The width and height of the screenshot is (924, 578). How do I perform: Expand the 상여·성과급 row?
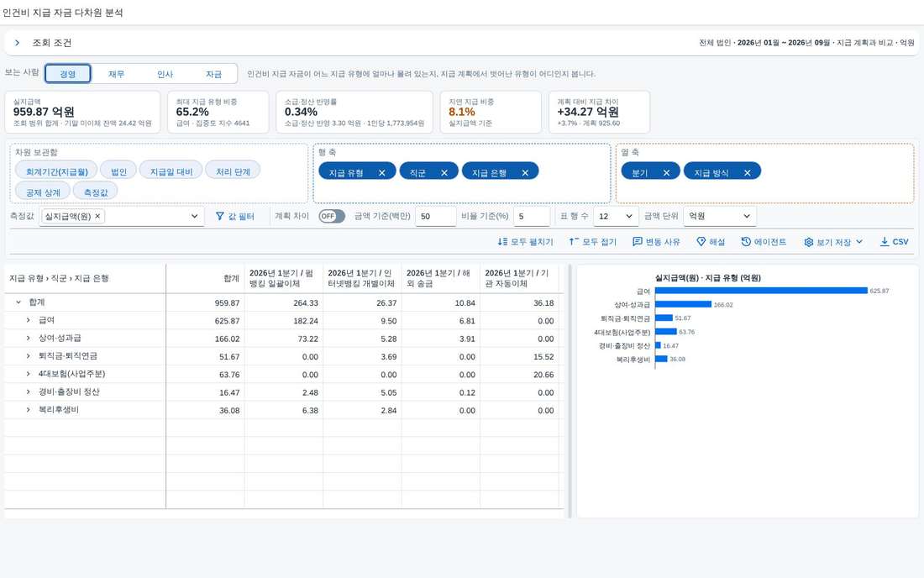[28, 339]
